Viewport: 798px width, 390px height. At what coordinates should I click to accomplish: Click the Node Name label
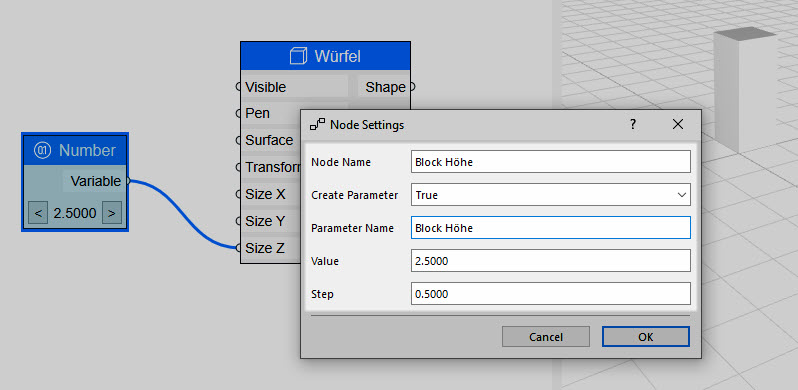341,162
